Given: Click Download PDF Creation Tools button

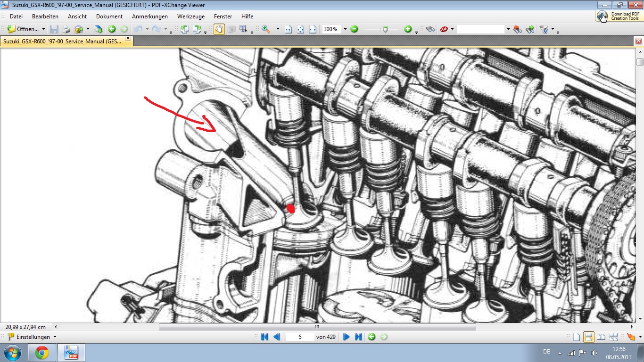Looking at the screenshot, I should pos(618,16).
